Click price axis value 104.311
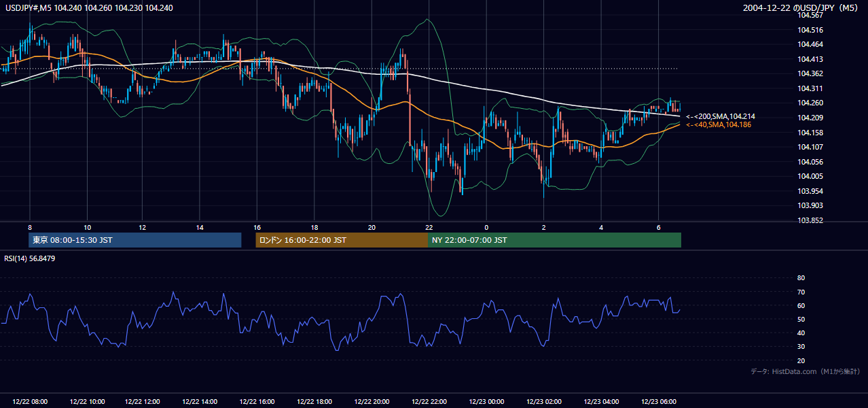 coord(811,88)
